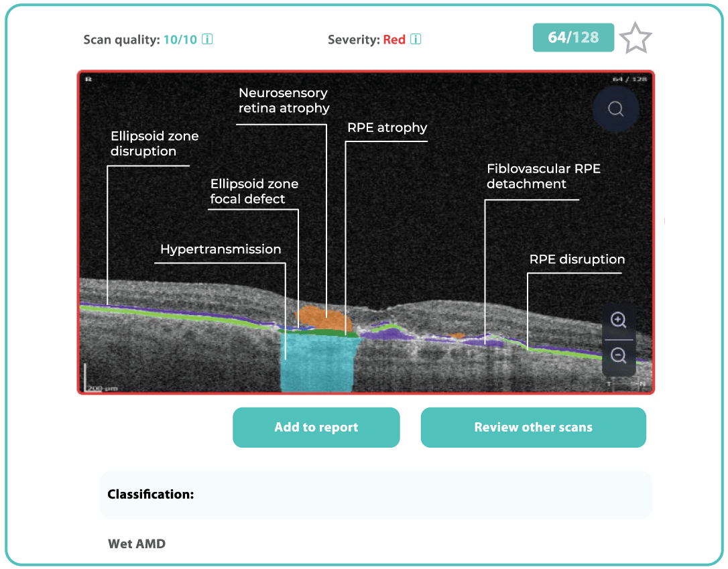728x569 pixels.
Task: Collapse the Ellipsoid zone disruption callout
Action: pos(154,143)
